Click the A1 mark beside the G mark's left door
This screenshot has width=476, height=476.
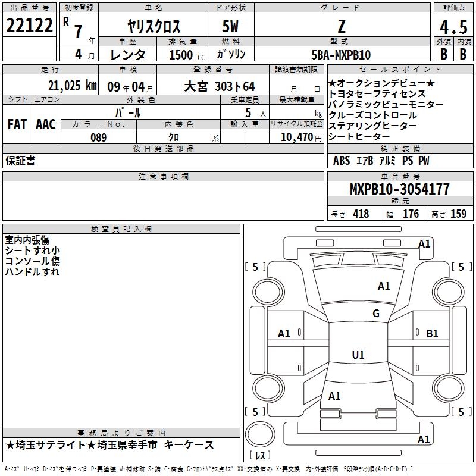284,334
